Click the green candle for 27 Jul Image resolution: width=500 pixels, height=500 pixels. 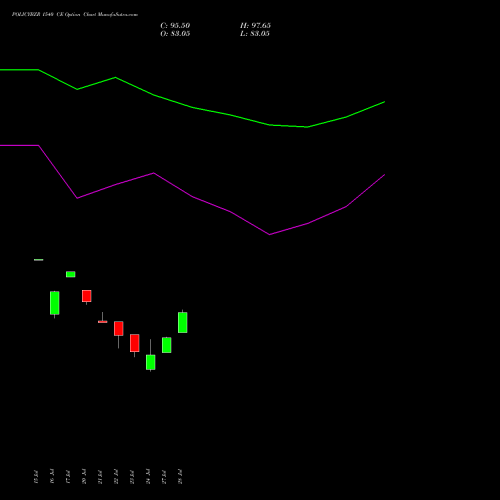[167, 345]
